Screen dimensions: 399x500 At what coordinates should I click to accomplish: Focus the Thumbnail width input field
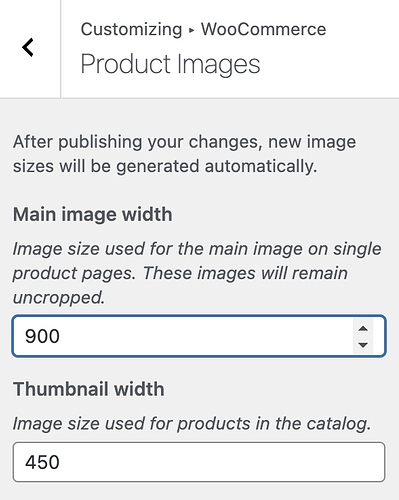tap(199, 462)
